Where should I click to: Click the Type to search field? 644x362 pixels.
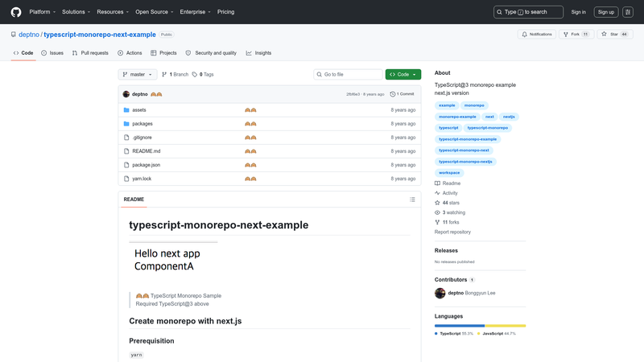point(528,12)
